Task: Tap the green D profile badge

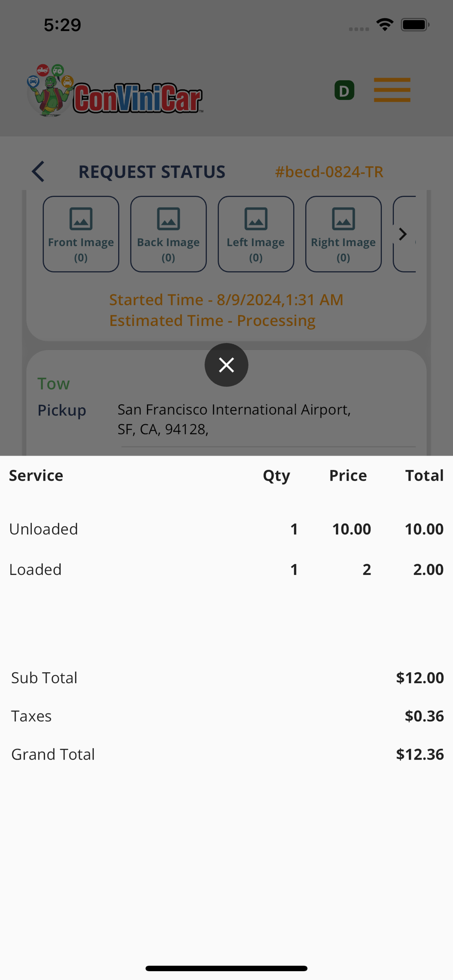Action: (x=344, y=91)
